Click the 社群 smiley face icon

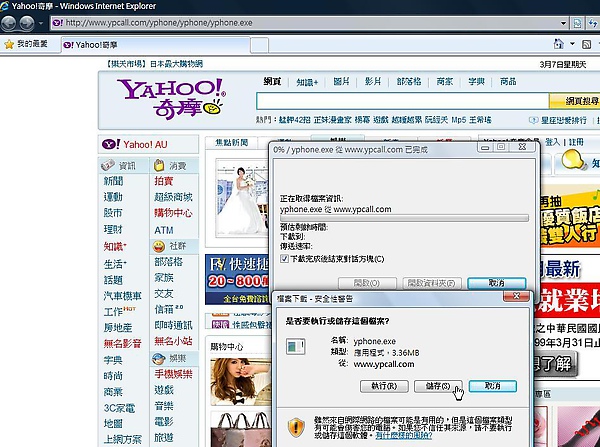(158, 246)
